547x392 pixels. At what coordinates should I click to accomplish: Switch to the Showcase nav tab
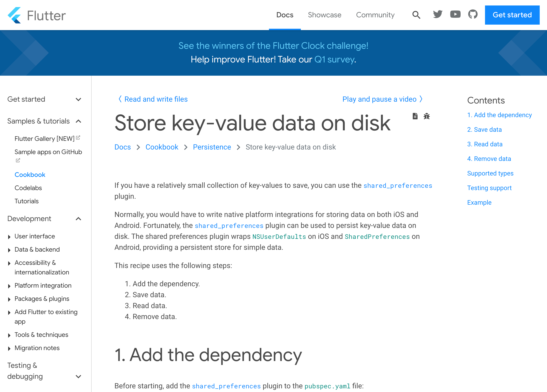pos(324,15)
